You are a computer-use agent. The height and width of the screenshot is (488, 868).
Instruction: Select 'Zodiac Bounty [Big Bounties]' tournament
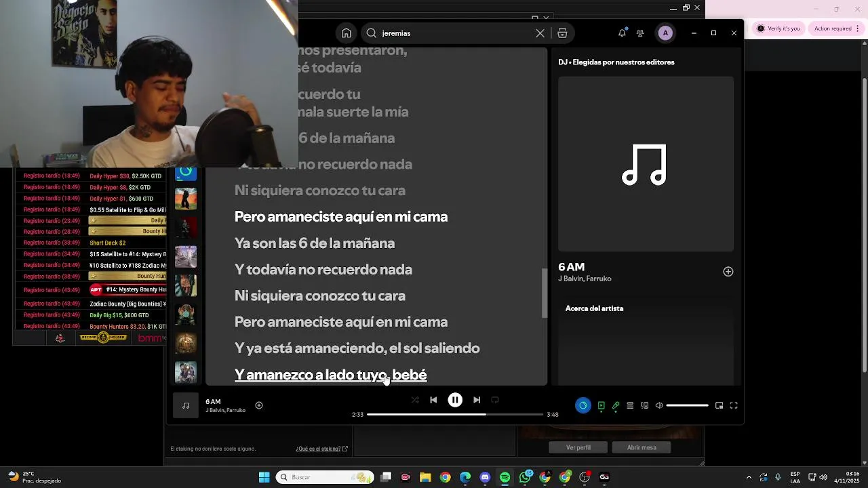pos(92,304)
